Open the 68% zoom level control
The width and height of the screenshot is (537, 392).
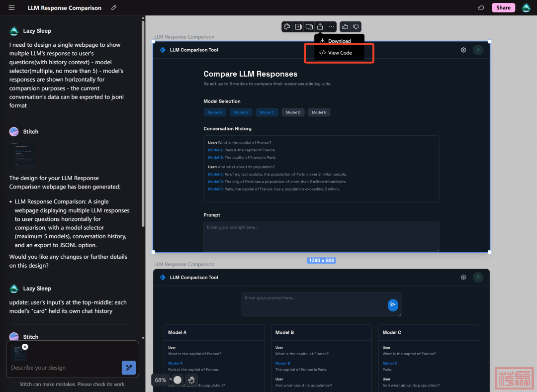[161, 380]
